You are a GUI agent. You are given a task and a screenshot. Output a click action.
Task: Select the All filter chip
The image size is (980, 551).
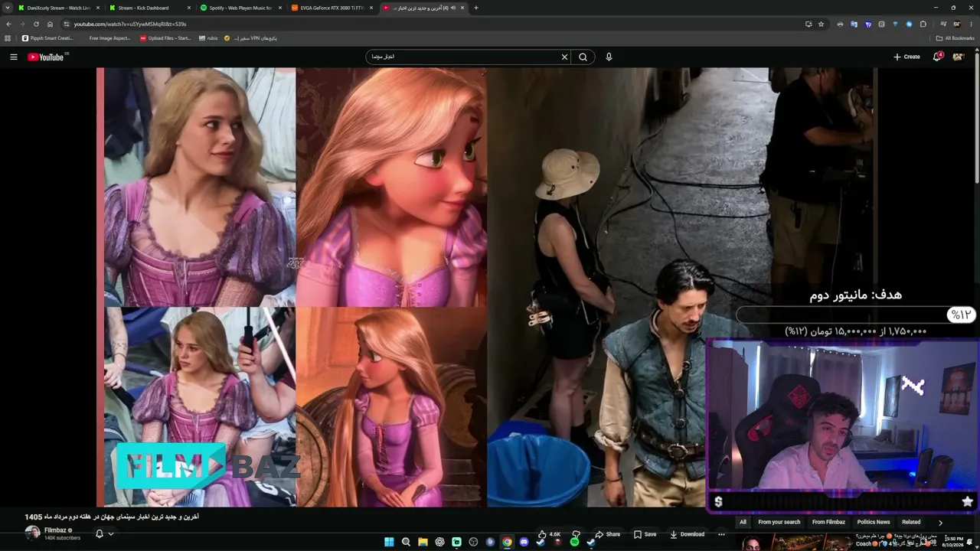(x=743, y=522)
